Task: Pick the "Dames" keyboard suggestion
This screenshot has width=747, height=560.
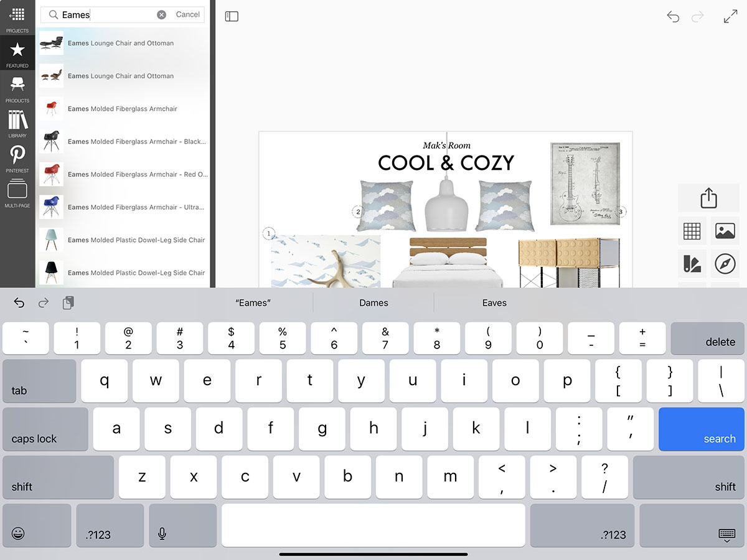Action: 374,303
